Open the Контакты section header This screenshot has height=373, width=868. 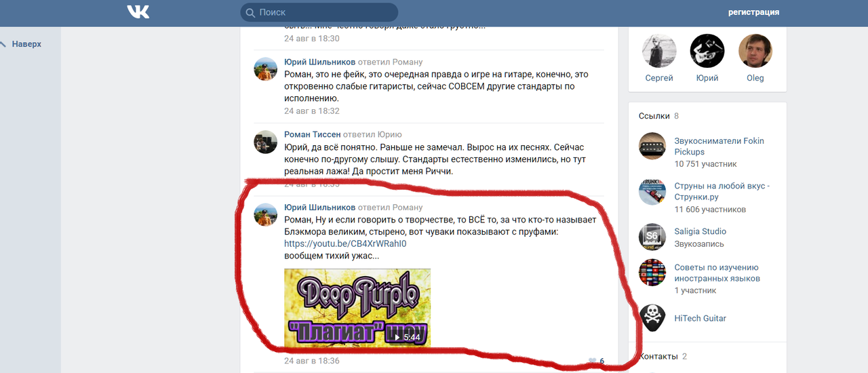pos(658,356)
